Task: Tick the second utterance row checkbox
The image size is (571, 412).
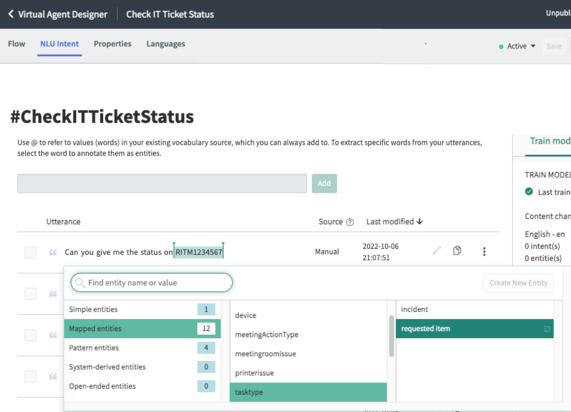Action: tap(31, 294)
